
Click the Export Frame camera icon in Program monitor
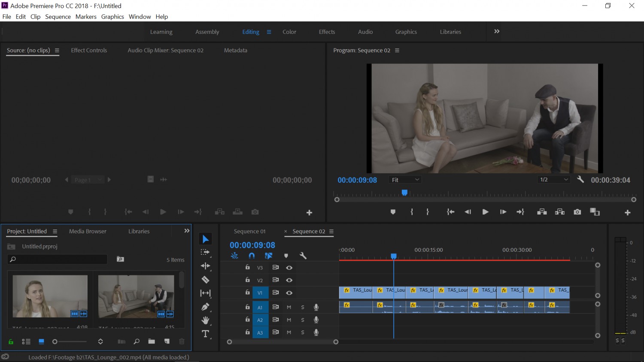click(x=577, y=212)
